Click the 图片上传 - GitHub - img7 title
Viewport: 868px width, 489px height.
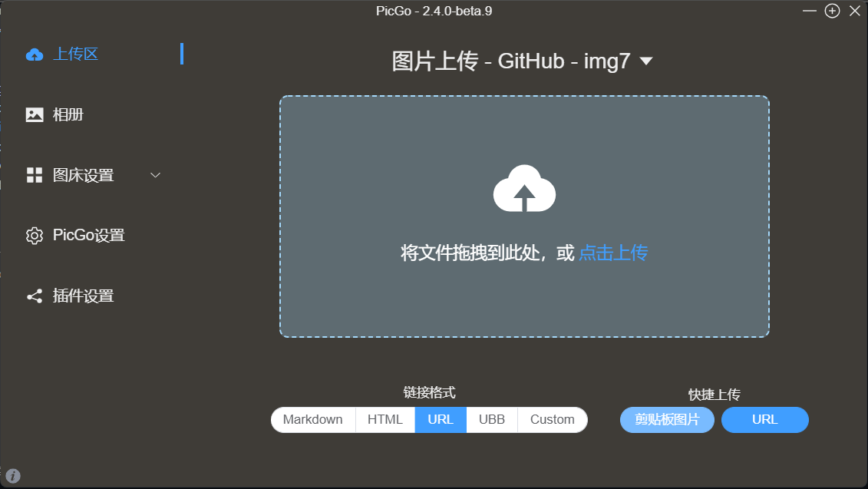511,61
